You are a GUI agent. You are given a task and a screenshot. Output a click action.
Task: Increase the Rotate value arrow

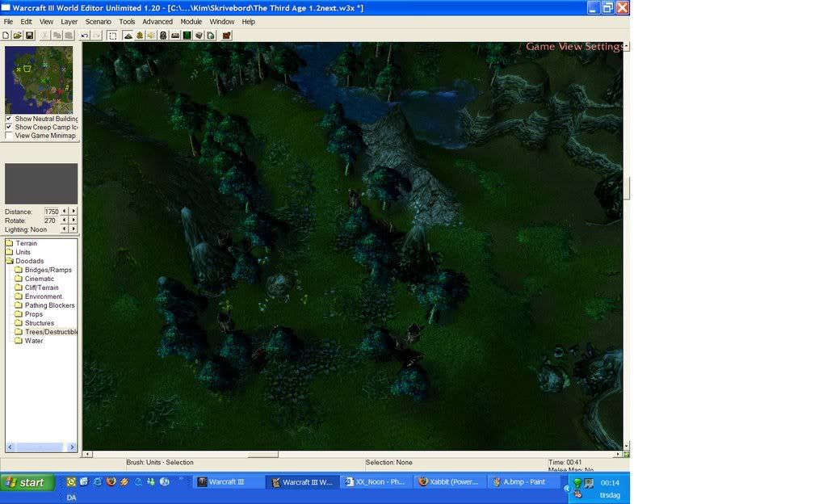click(x=73, y=220)
